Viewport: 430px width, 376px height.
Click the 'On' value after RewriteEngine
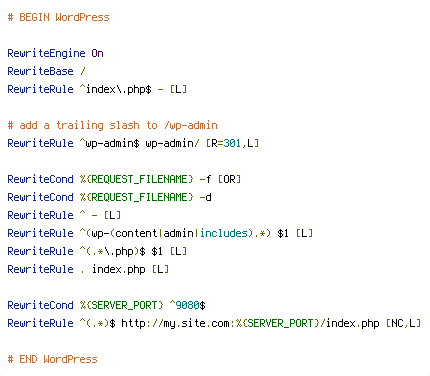coord(97,53)
